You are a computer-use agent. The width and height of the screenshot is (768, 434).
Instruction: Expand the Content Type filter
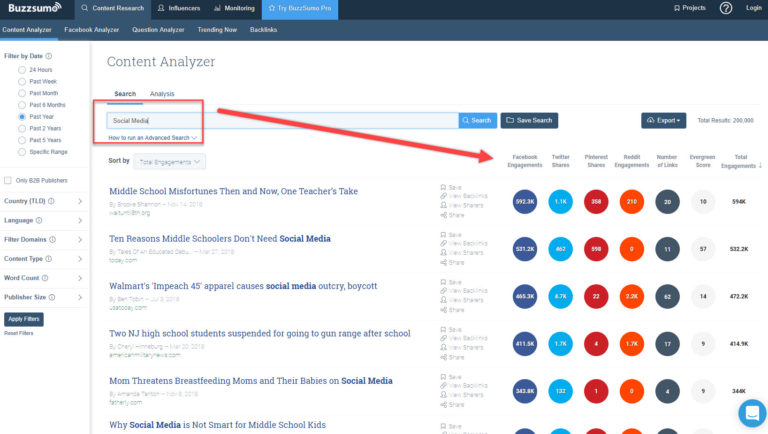pyautogui.click(x=80, y=259)
